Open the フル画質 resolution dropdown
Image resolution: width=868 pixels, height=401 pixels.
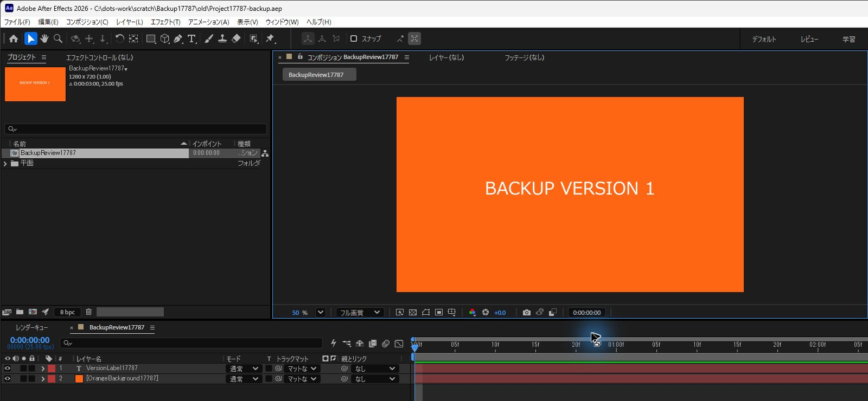click(360, 313)
